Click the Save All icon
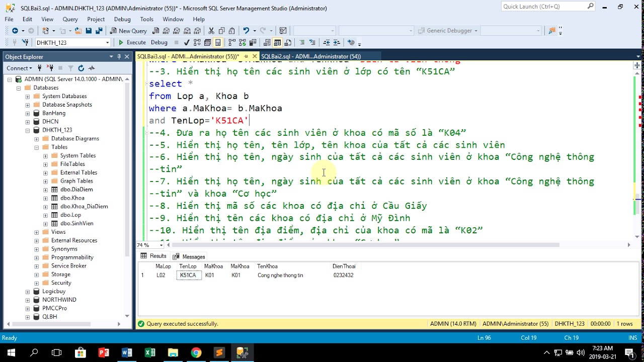 tap(99, 31)
